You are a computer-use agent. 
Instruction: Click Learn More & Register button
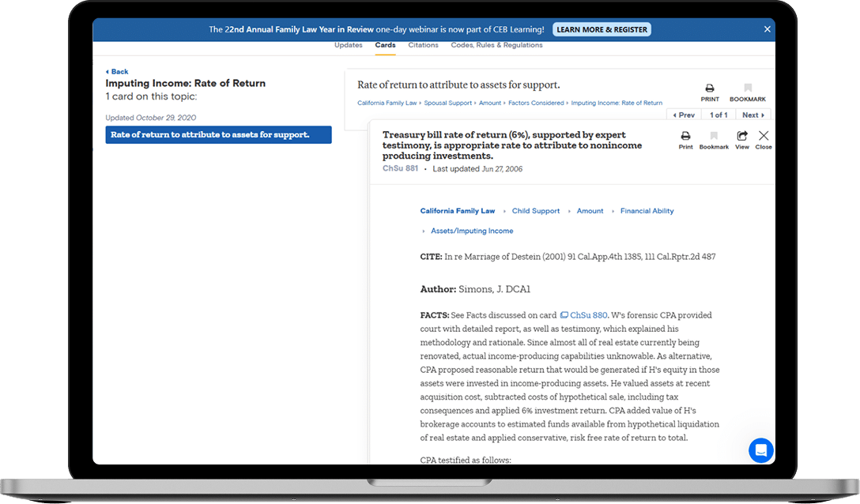(602, 29)
